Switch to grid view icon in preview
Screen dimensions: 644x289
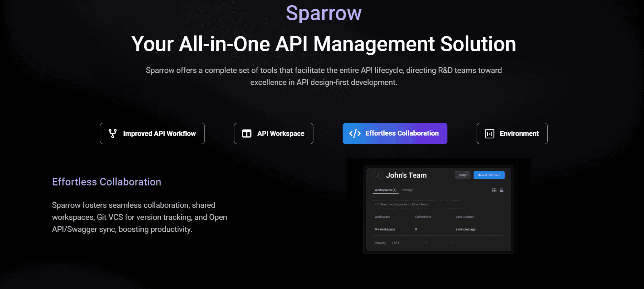pyautogui.click(x=494, y=190)
